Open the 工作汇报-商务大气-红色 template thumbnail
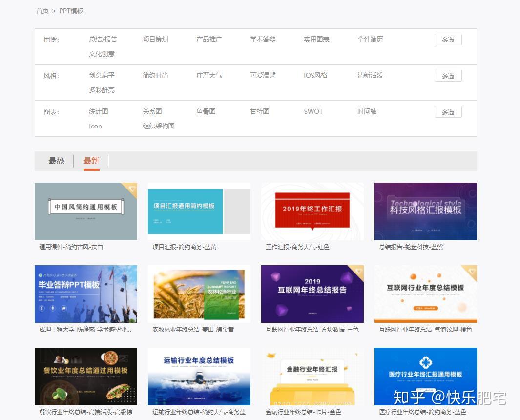 tap(312, 211)
